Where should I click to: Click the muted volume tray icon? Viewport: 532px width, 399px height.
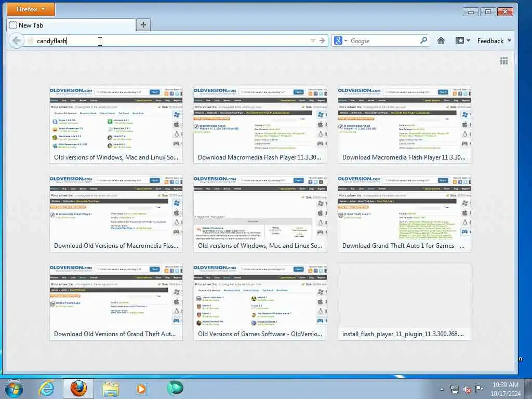pos(467,389)
